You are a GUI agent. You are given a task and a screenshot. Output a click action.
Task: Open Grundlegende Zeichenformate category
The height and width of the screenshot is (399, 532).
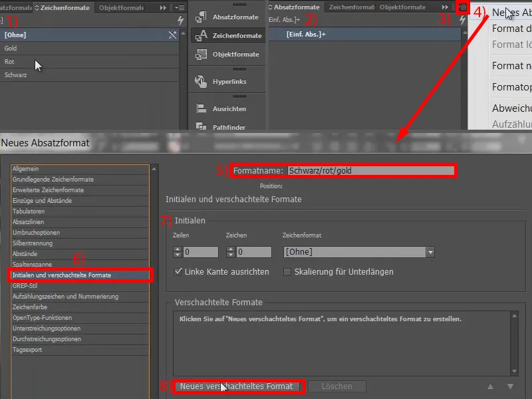tap(80, 180)
